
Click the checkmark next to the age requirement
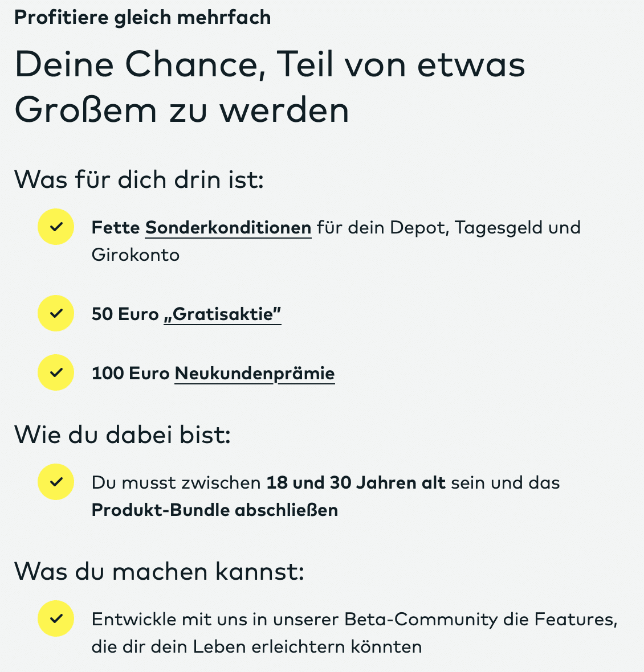[x=56, y=482]
